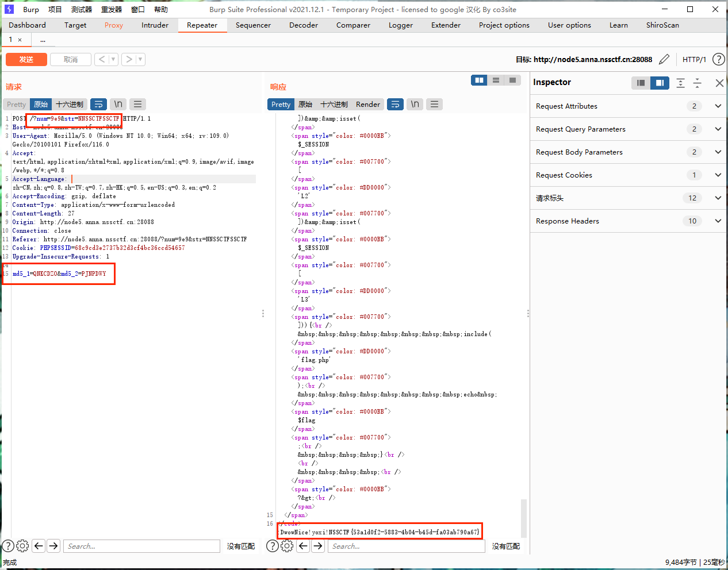728x570 pixels.
Task: Select 原始 view in response pane
Action: pos(305,104)
